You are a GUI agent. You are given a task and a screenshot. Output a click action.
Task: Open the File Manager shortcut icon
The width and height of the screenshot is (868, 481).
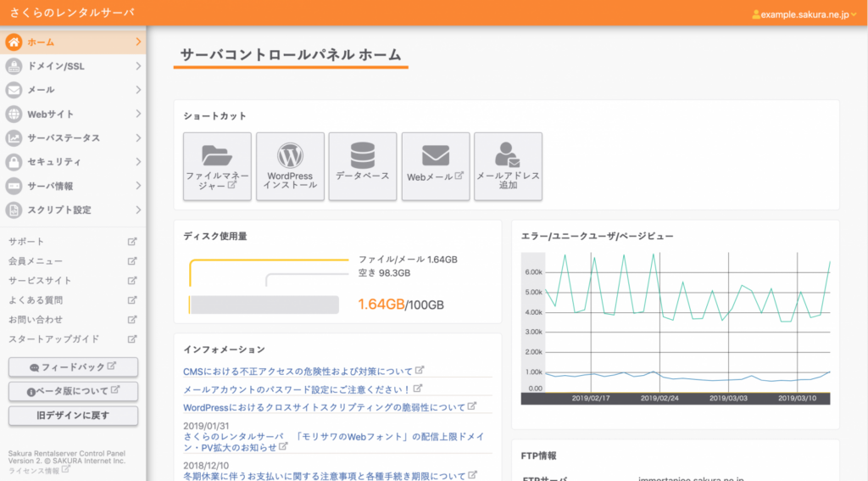(217, 155)
